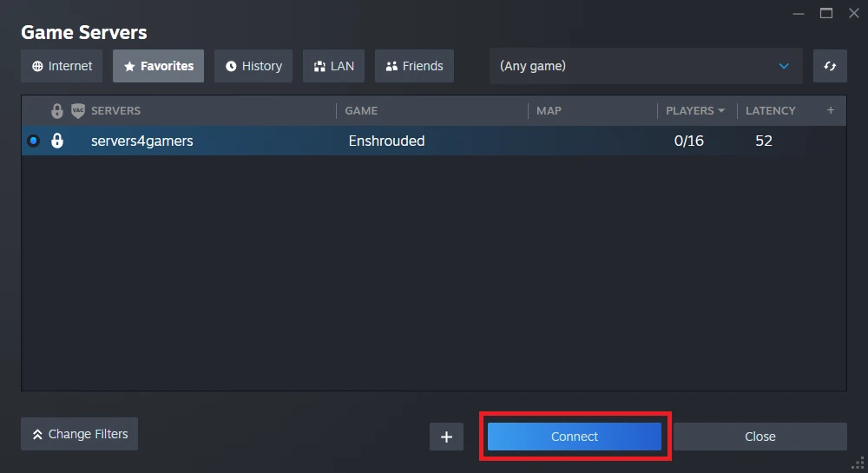Screen dimensions: 868x473
Task: Open the Friends servers tab
Action: [414, 66]
